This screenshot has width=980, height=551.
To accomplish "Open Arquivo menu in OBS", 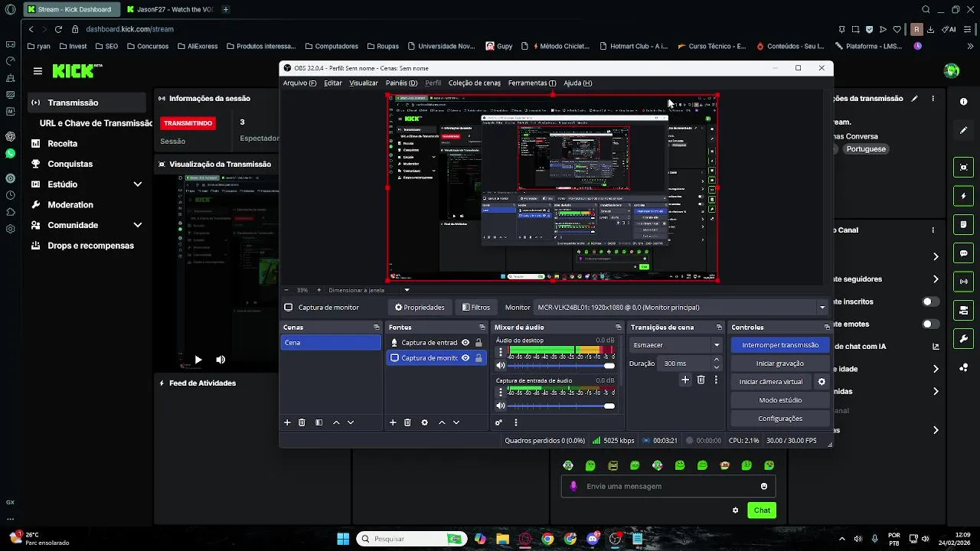I will tap(299, 83).
